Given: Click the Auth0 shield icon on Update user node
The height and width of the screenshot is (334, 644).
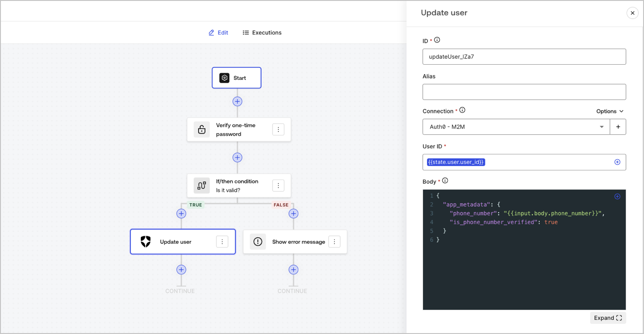Looking at the screenshot, I should (145, 241).
